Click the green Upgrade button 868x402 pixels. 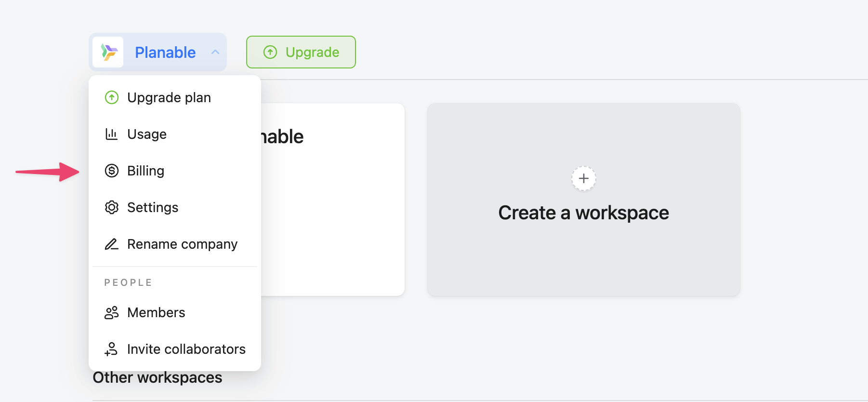tap(301, 52)
